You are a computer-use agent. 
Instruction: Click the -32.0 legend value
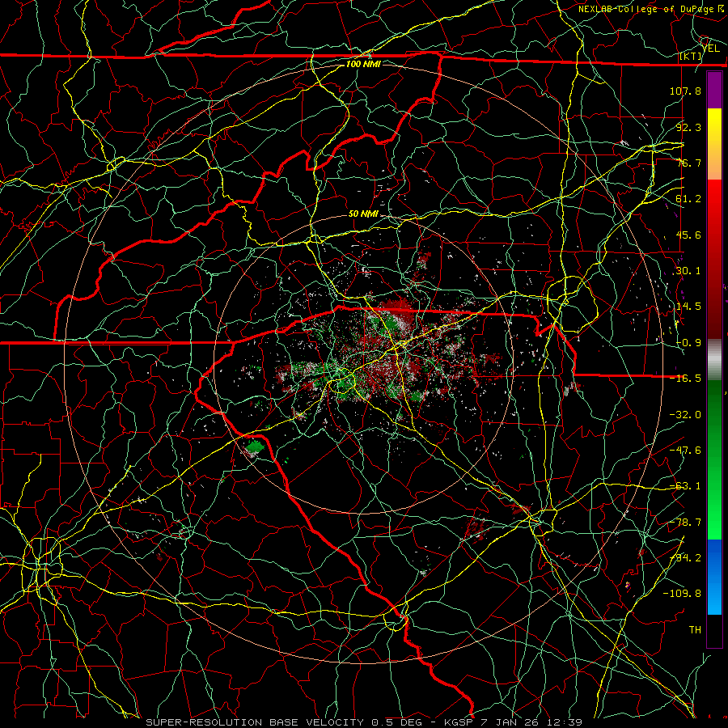point(685,415)
